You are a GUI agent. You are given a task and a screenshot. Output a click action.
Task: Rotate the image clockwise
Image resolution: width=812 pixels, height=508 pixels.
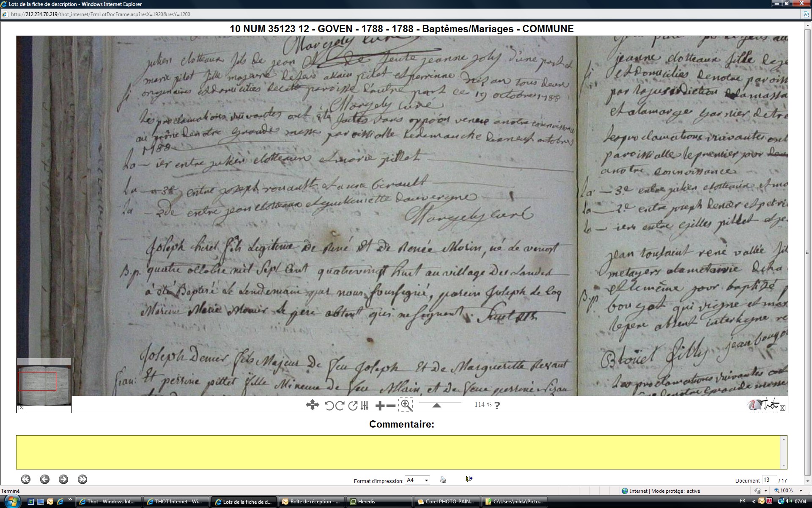(340, 406)
